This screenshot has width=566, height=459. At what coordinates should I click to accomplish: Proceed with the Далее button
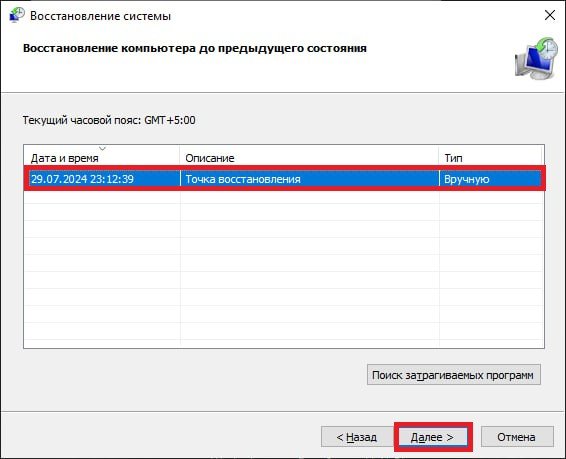pyautogui.click(x=432, y=437)
